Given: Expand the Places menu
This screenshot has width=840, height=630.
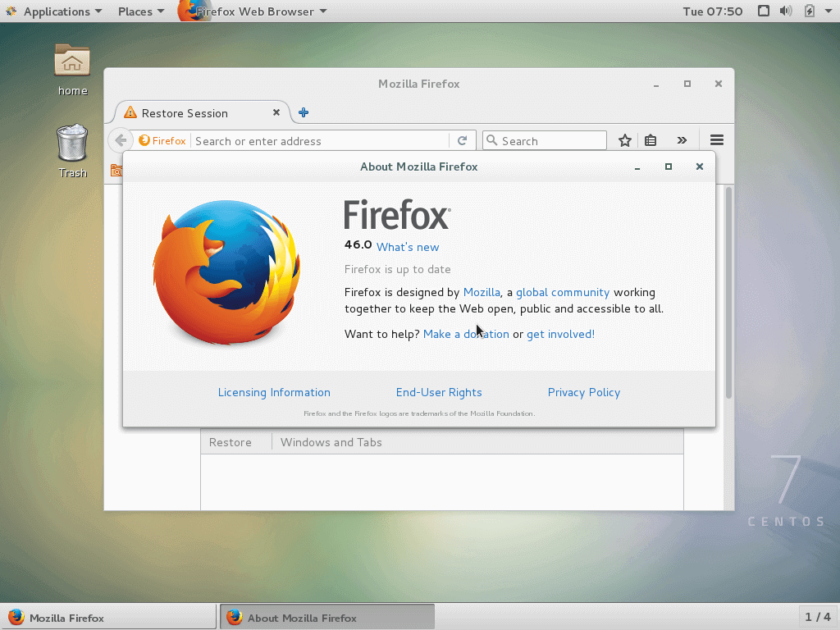Looking at the screenshot, I should (140, 11).
